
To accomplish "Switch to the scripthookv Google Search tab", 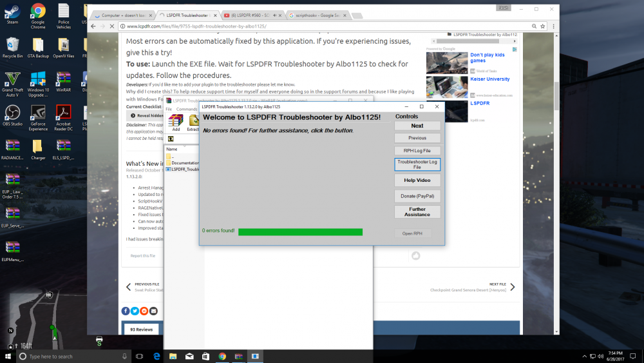I will click(x=317, y=15).
